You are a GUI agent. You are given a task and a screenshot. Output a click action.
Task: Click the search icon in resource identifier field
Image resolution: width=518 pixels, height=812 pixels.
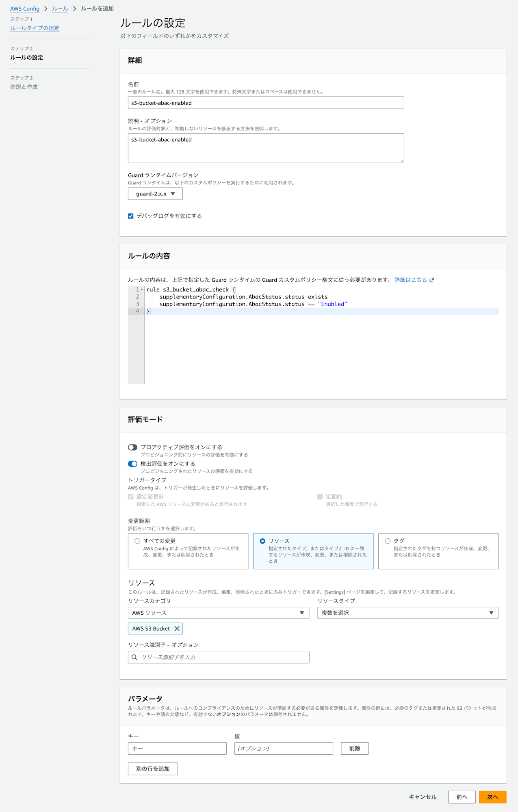coord(134,657)
